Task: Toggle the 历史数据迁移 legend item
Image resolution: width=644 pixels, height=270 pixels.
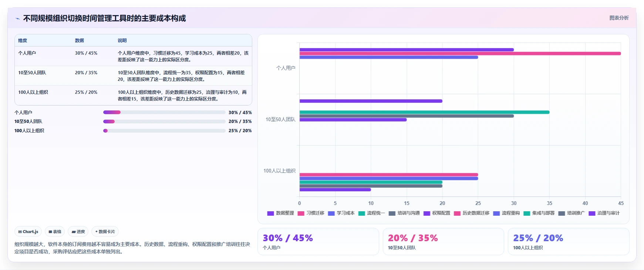Action: pos(472,213)
